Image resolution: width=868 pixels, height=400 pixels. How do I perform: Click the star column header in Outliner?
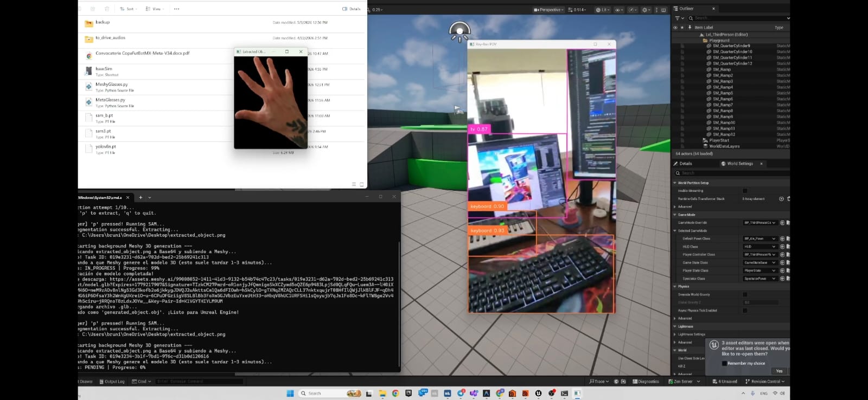click(682, 27)
